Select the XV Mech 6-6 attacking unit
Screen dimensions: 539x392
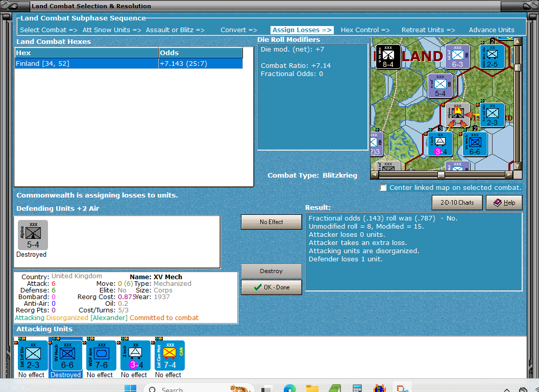[67, 356]
